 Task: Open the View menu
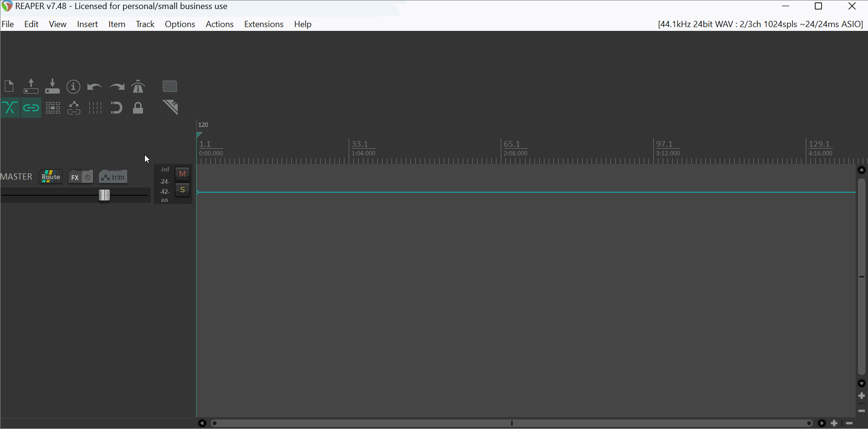coord(57,24)
